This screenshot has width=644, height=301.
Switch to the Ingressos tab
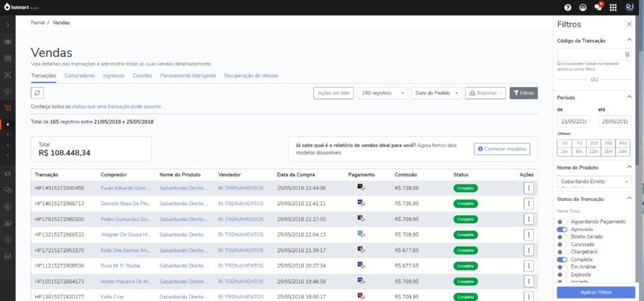pos(114,76)
